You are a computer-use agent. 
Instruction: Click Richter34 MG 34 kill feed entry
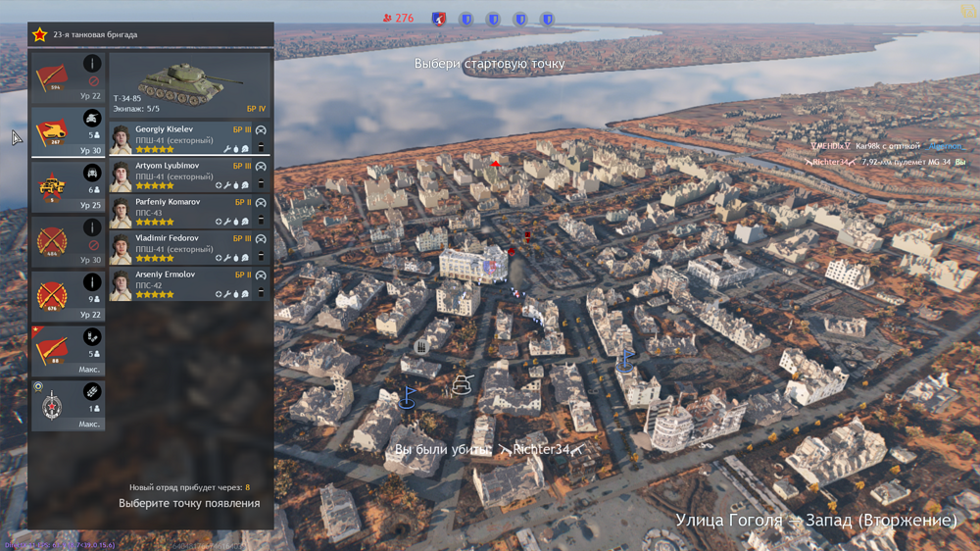click(885, 162)
